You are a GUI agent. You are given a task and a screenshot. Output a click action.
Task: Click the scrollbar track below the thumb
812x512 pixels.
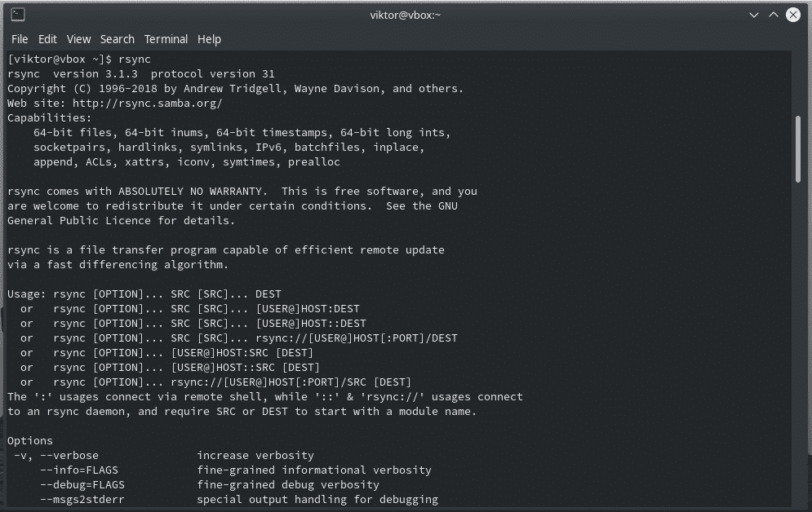(798, 342)
